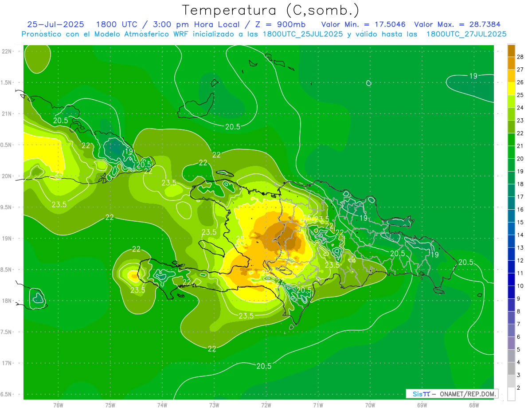Viewport: 532px width, 411px height.
Task: Click the '76W' longitude axis label
Action: coord(58,405)
